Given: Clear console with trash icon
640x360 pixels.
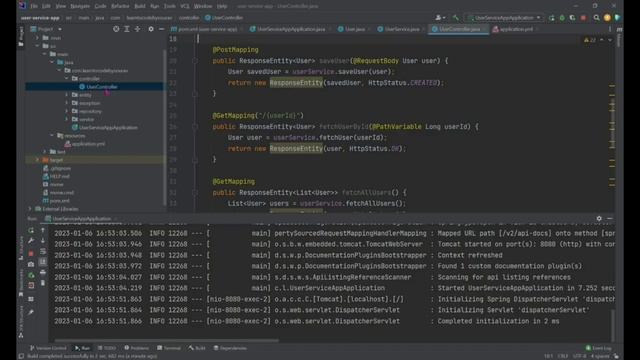Looking at the screenshot, I should (x=43, y=283).
